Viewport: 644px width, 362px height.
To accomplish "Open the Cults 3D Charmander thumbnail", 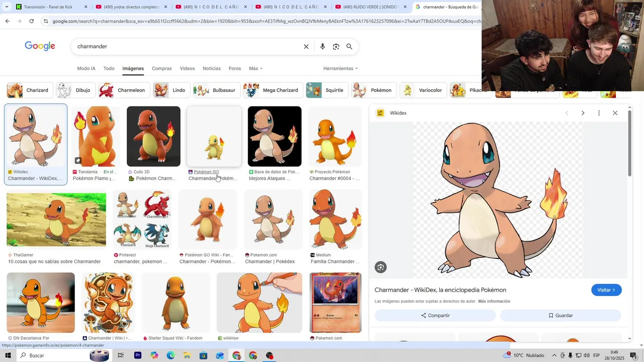I will (153, 136).
